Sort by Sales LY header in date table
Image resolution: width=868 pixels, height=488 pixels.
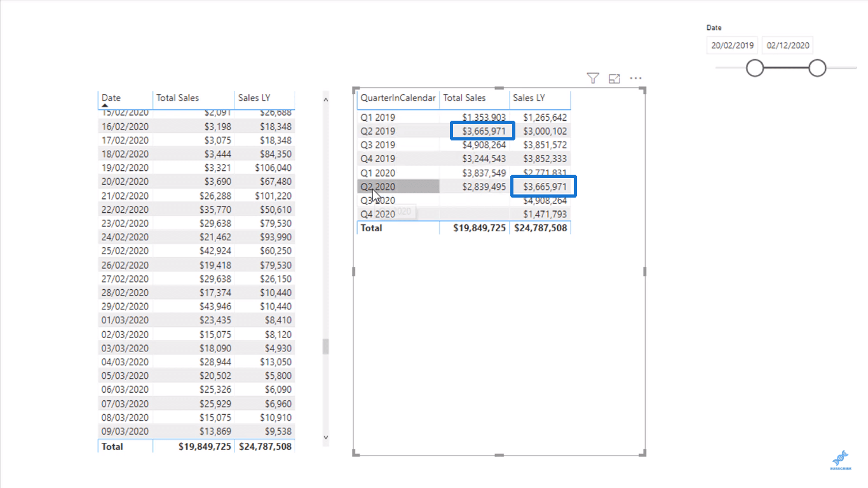click(x=254, y=98)
